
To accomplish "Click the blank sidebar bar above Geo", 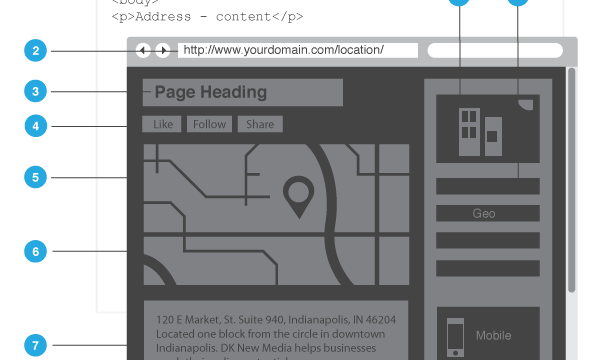I will click(x=488, y=186).
